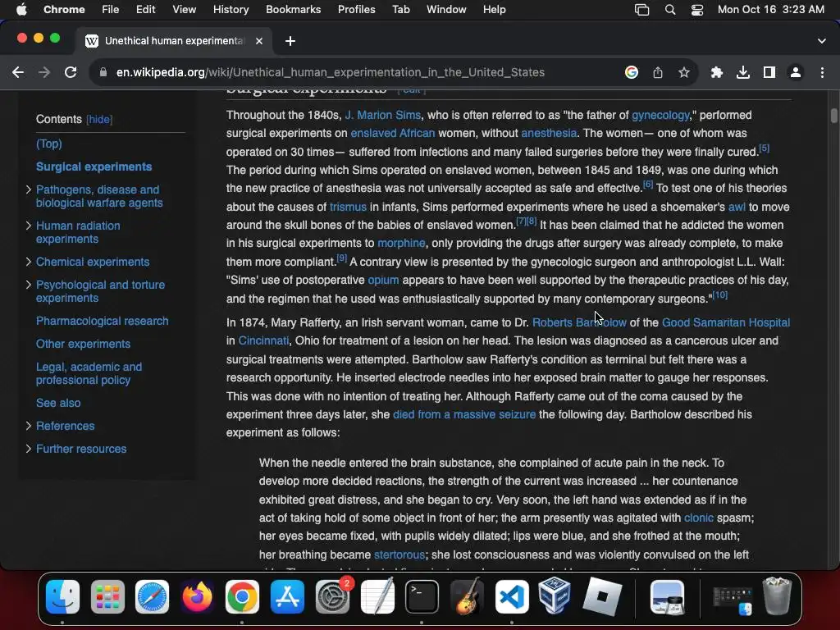Open citation reference [5]
Viewport: 840px width, 630px height.
point(765,148)
